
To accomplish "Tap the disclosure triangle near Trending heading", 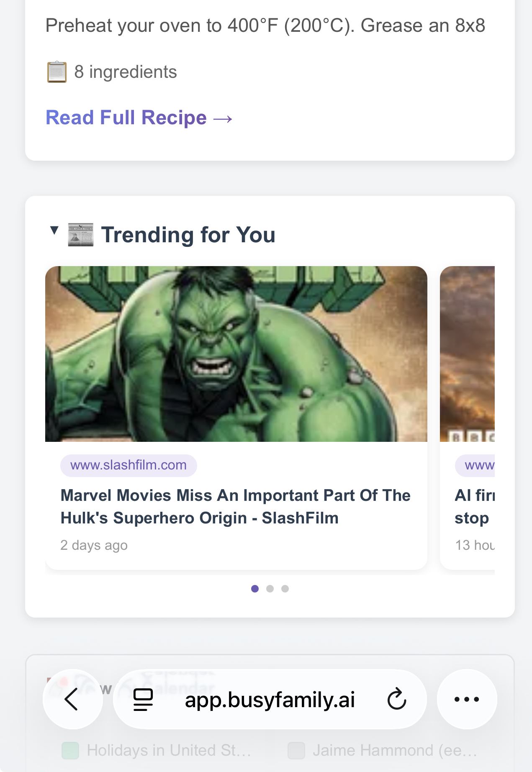I will [54, 231].
